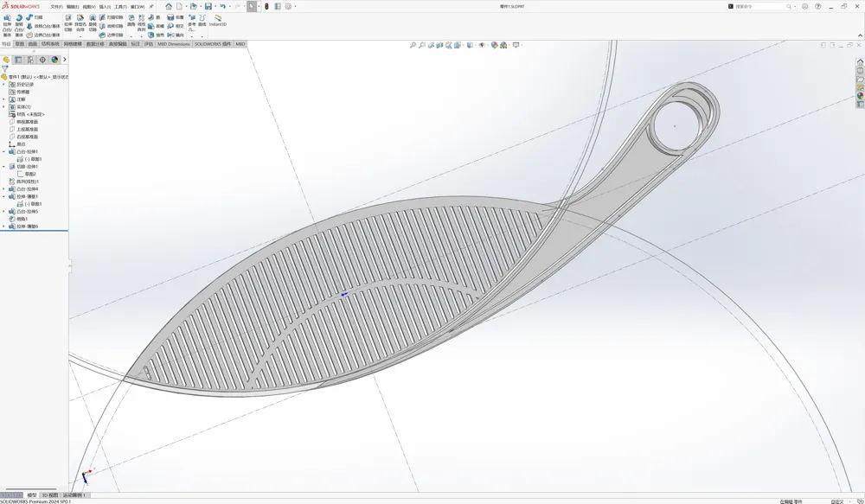The width and height of the screenshot is (865, 504).
Task: Toggle the menu bar pin
Action: [x=151, y=7]
